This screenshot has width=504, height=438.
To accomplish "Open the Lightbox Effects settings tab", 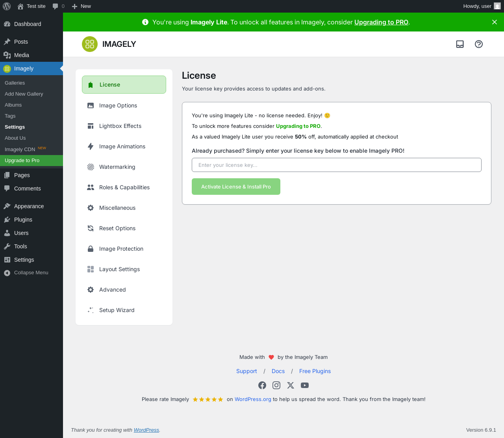I will tap(124, 126).
